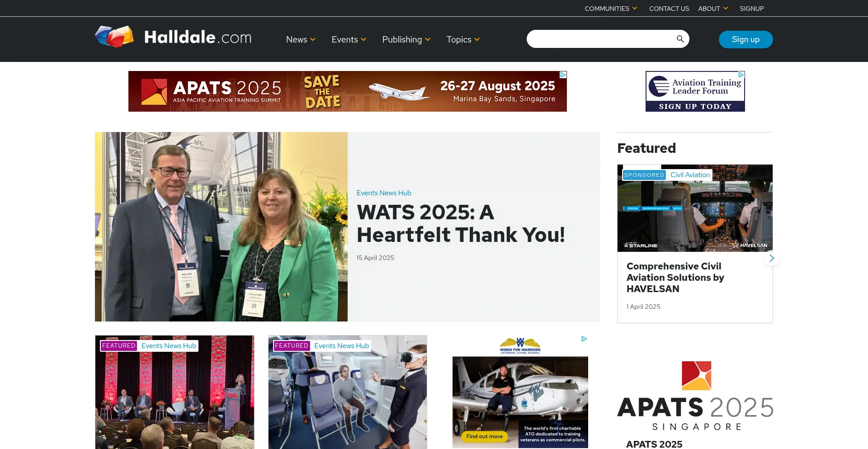Viewport: 868px width, 449px height.
Task: Expand the Topics dropdown menu
Action: tap(463, 40)
